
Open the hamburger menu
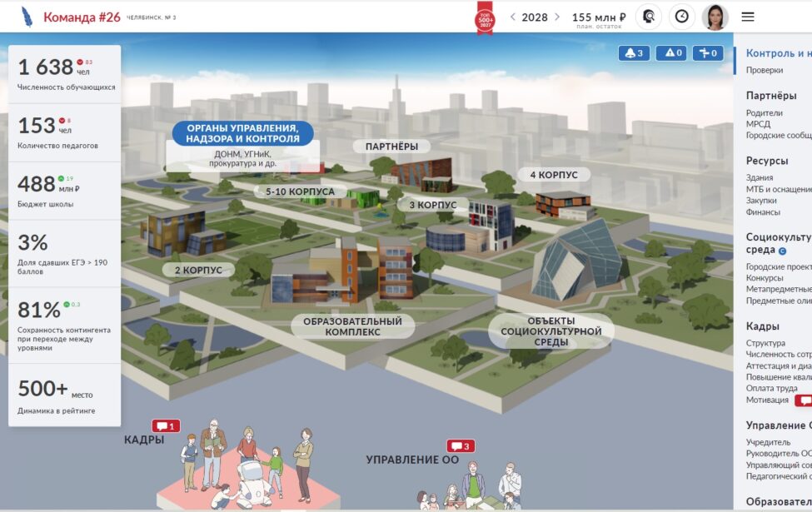[x=748, y=17]
